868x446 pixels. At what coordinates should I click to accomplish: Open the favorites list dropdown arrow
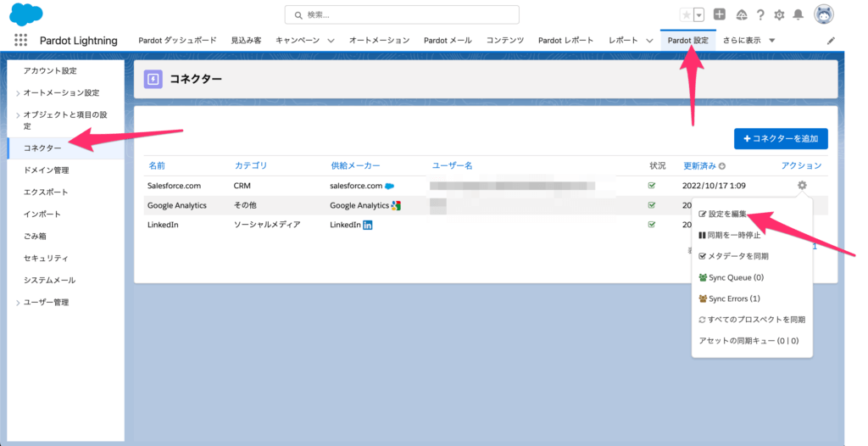click(698, 15)
